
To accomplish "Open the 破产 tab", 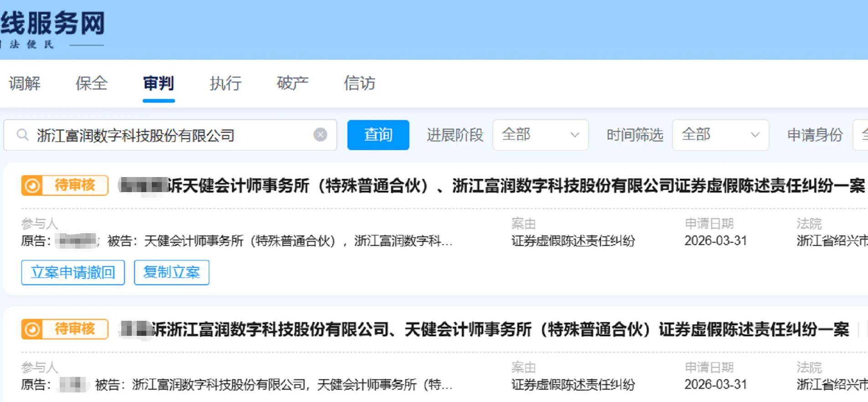I will 293,84.
